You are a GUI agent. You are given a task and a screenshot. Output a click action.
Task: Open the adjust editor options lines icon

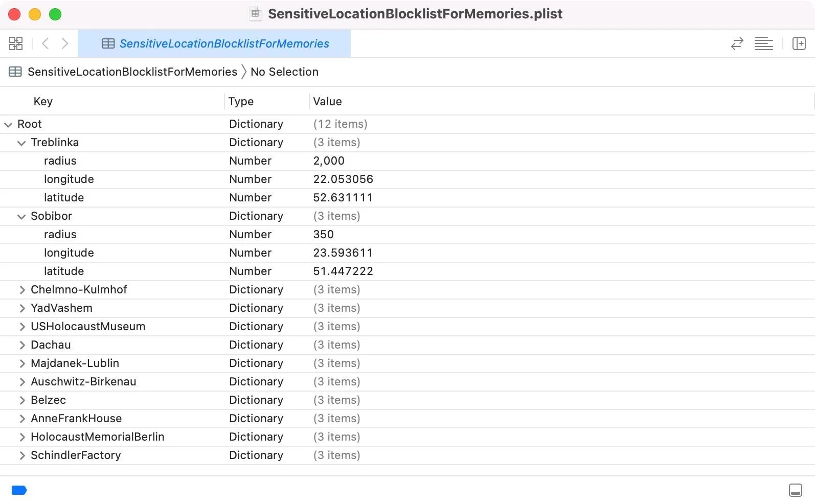tap(763, 43)
